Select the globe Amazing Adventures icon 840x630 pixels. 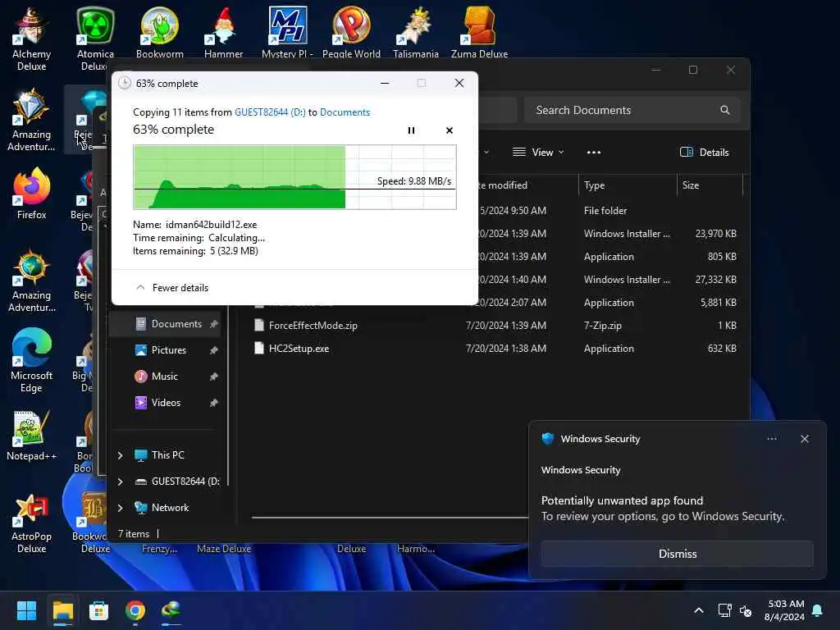(x=31, y=281)
